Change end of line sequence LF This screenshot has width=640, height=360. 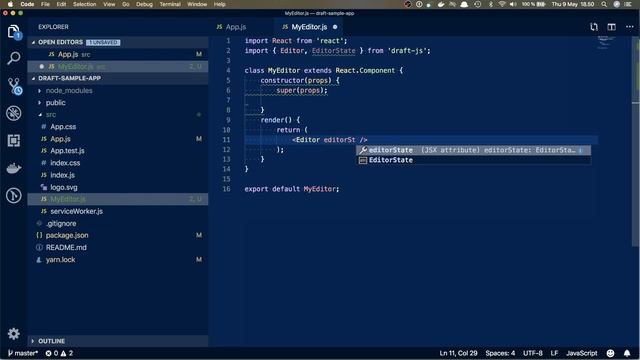click(x=554, y=353)
